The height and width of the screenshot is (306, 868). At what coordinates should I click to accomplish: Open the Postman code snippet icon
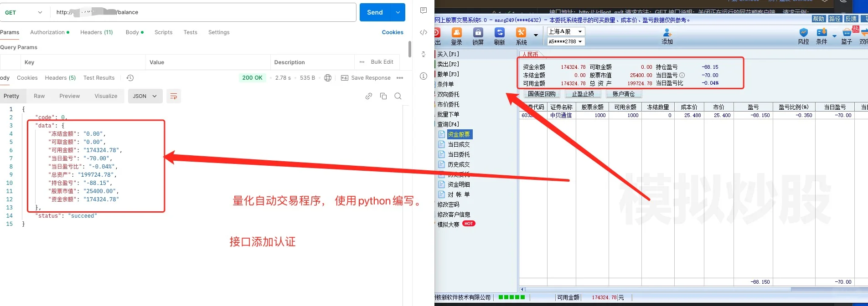click(x=424, y=32)
